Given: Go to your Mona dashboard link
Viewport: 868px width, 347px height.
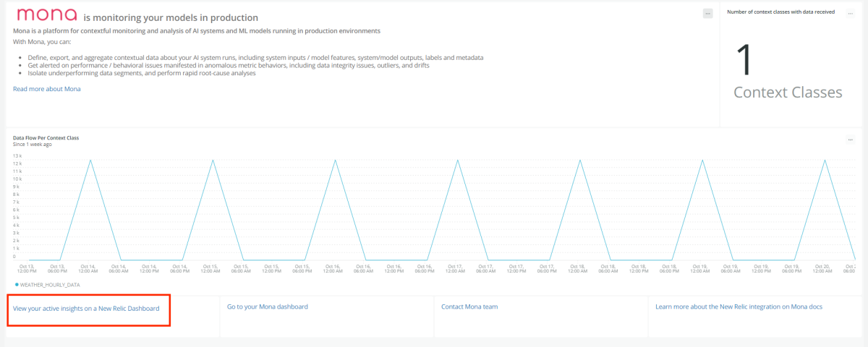Looking at the screenshot, I should [268, 307].
